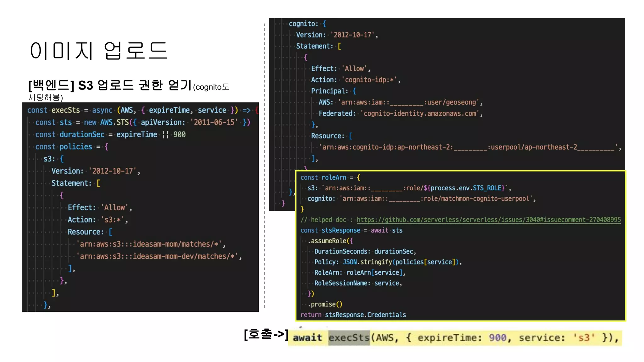Screen dimensions: 644x362
Task: Click the ideasam-mom/matches resource ARN string
Action: coord(149,244)
